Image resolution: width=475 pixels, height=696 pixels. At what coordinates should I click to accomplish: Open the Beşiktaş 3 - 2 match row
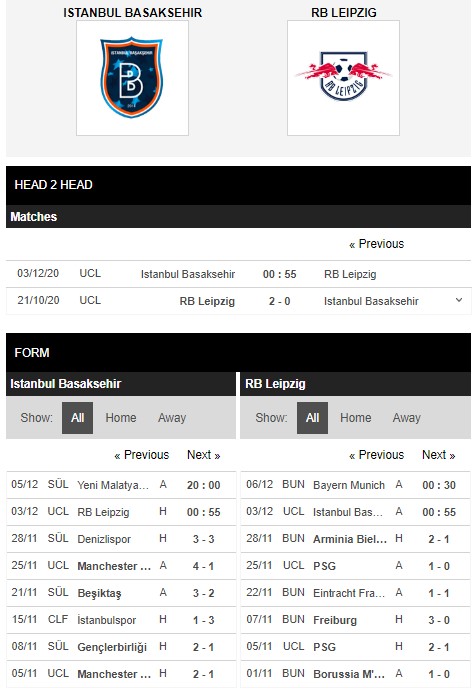pos(121,593)
